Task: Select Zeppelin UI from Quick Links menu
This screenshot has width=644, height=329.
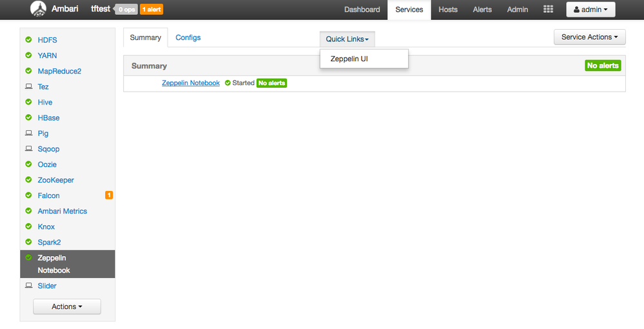Action: click(x=364, y=59)
